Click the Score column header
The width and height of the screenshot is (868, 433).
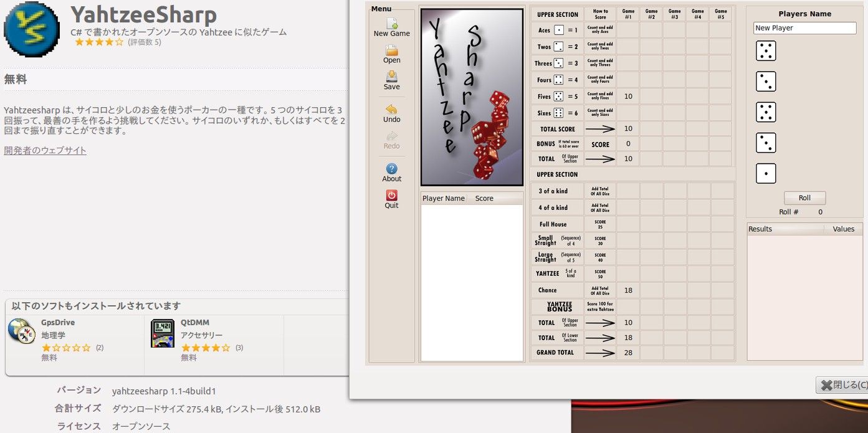coord(484,198)
